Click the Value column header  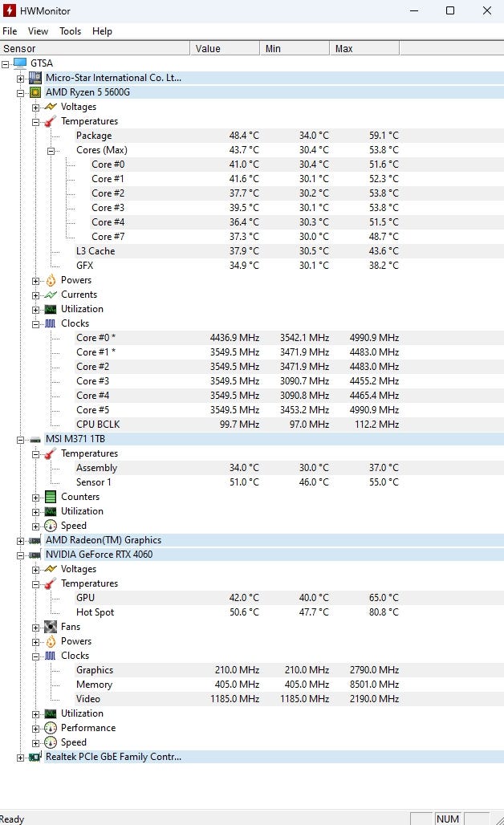click(225, 49)
